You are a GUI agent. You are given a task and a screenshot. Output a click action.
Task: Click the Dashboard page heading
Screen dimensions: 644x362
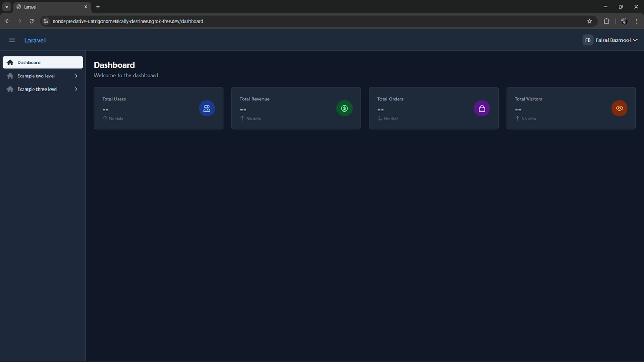114,65
